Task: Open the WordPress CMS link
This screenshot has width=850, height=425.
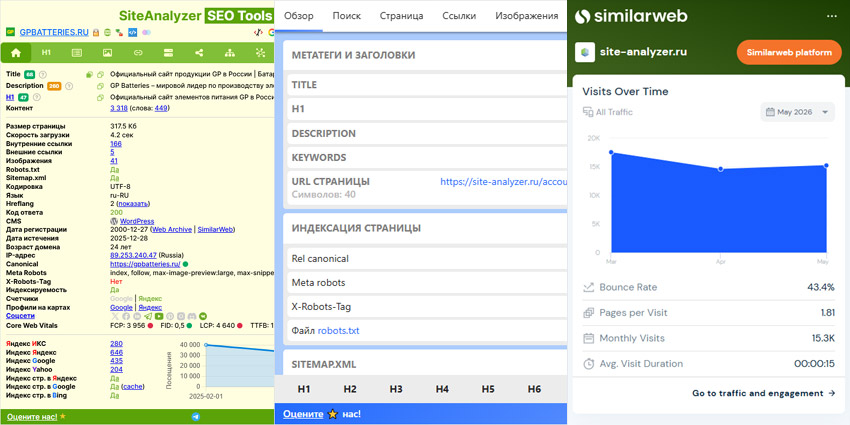Action: 137,221
